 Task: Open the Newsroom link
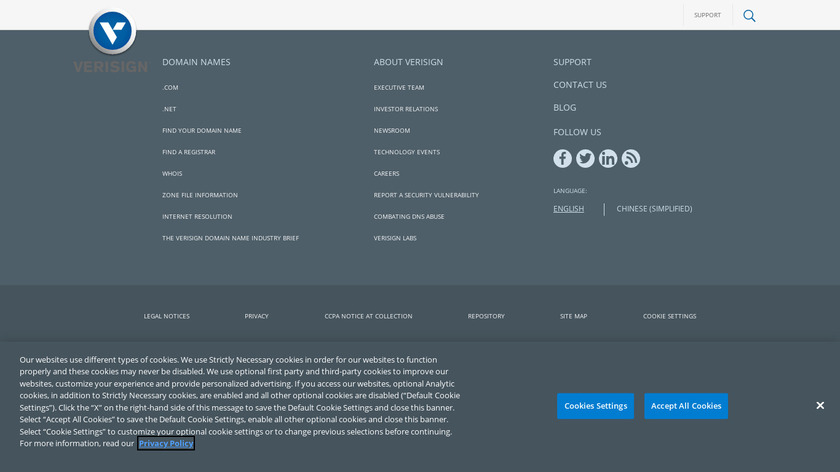point(392,130)
